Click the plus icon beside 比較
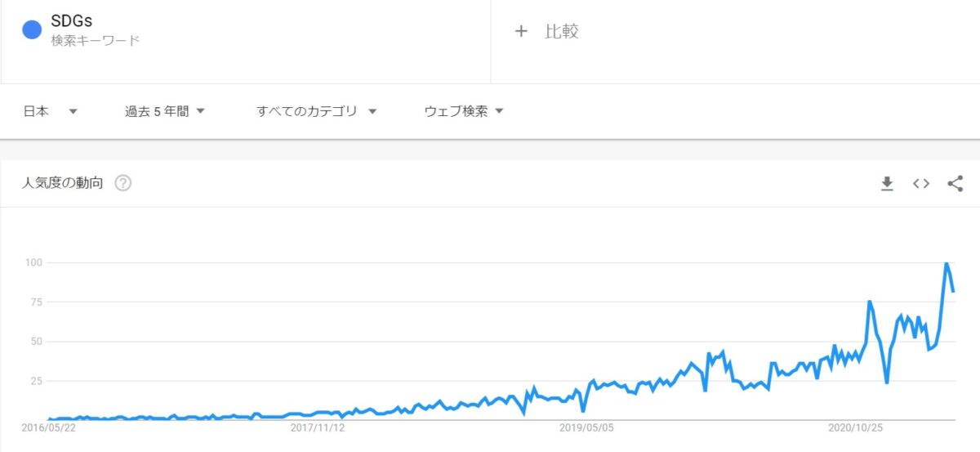The height and width of the screenshot is (452, 980). (521, 31)
